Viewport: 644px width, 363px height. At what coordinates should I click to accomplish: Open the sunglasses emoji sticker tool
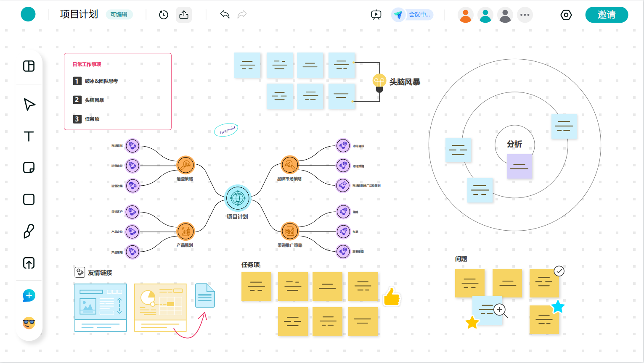(29, 323)
